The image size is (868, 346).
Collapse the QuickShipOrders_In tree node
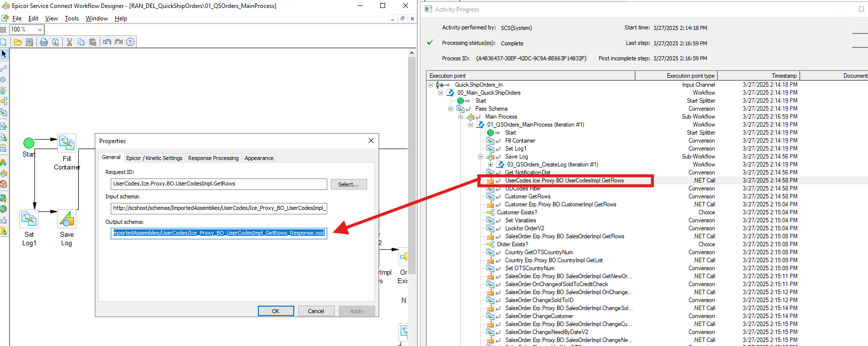tap(431, 85)
